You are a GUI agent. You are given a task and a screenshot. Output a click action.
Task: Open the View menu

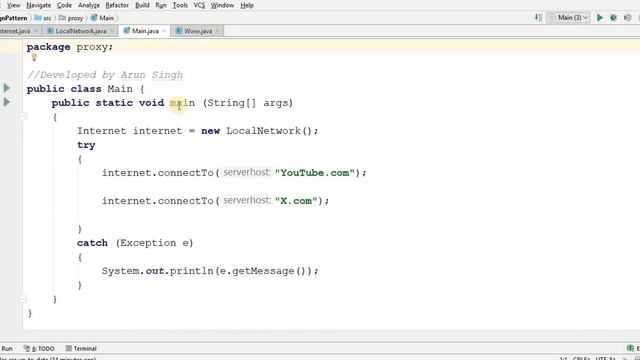click(x=13, y=5)
